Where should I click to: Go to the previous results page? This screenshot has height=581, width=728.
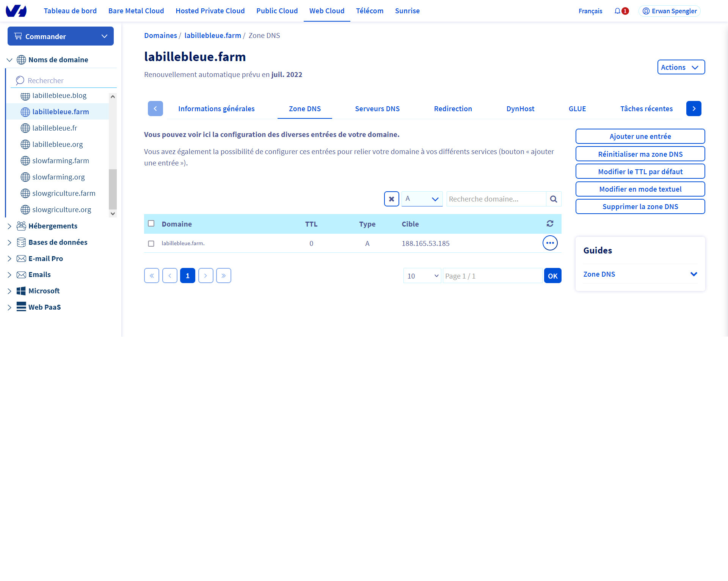click(x=170, y=276)
